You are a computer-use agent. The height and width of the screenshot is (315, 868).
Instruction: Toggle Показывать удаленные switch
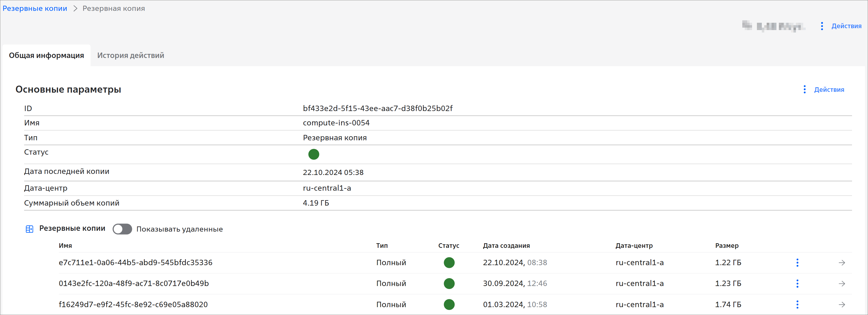(122, 229)
